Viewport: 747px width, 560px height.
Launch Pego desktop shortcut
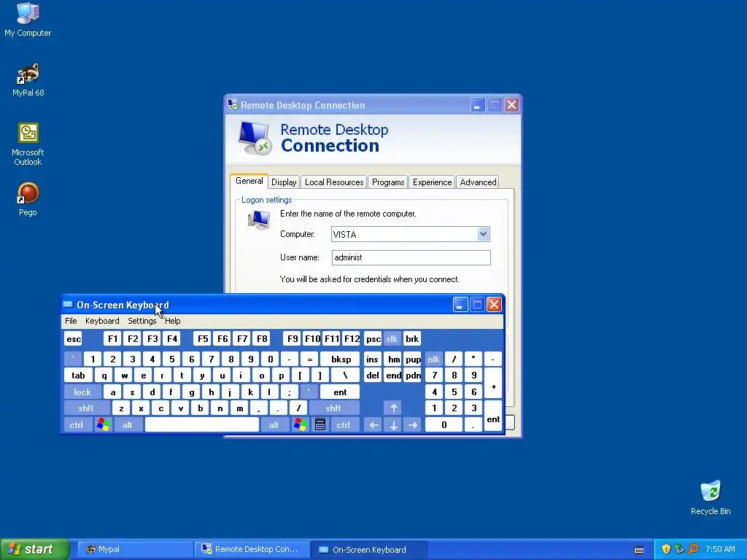click(28, 199)
